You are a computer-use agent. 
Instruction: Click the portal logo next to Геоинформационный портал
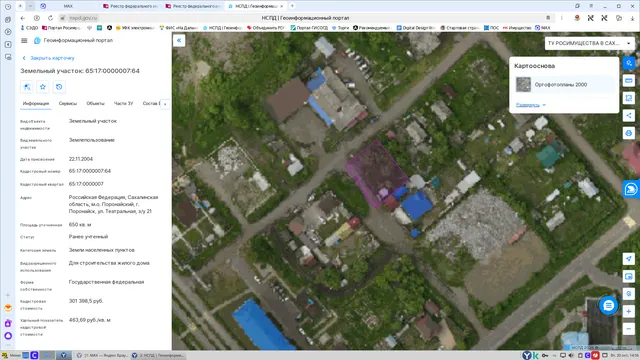(x=37, y=40)
